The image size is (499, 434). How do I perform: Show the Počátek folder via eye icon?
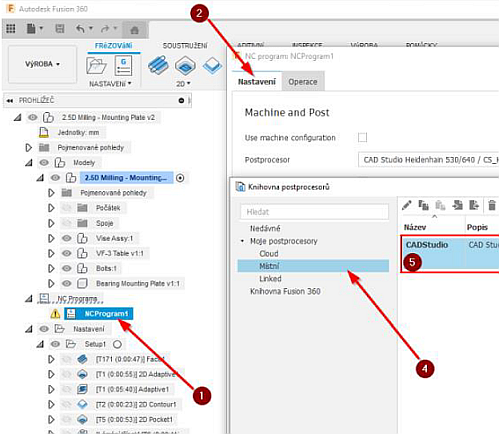click(x=67, y=208)
